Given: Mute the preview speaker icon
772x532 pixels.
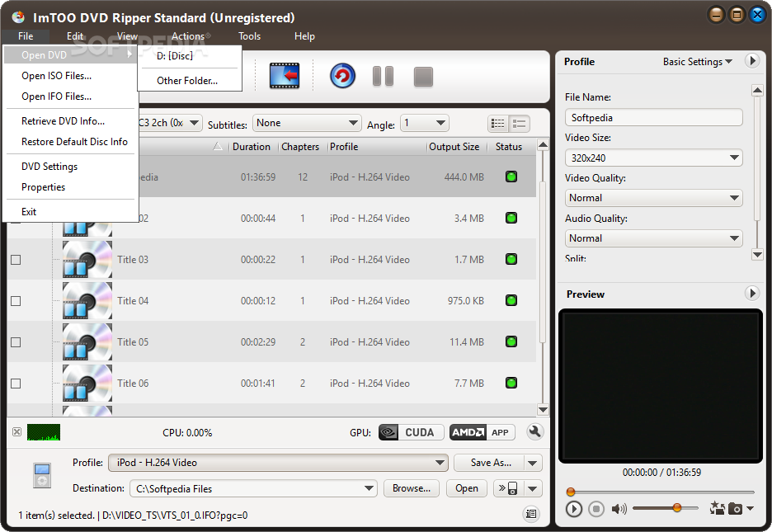Looking at the screenshot, I should point(619,509).
